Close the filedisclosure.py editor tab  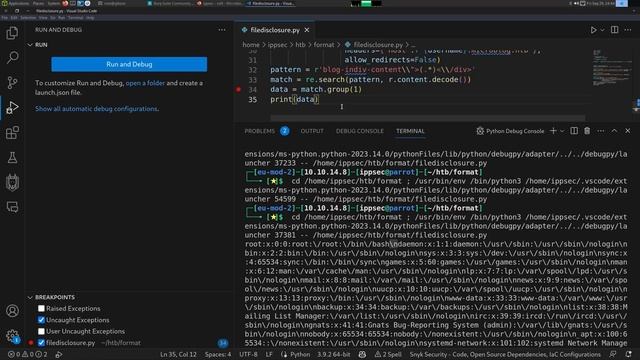[307, 30]
